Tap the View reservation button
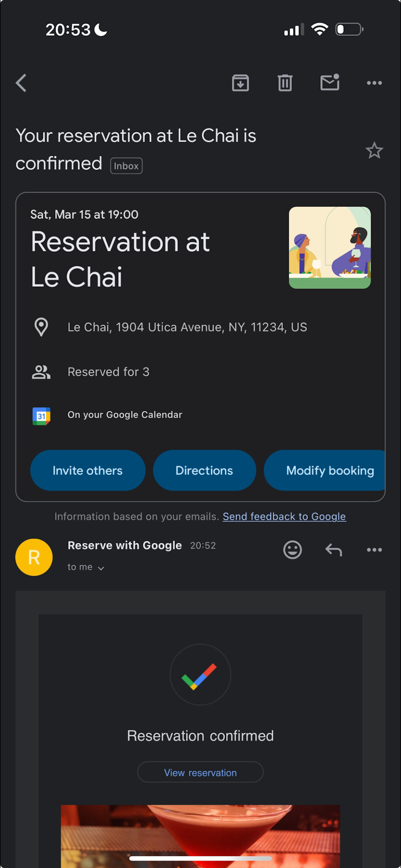Screen dimensions: 401x868 point(200,773)
